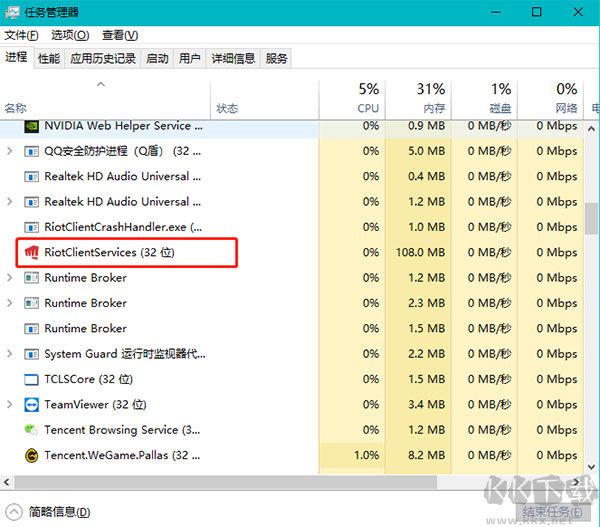Click the vertical scrollbar down arrow

click(x=592, y=467)
